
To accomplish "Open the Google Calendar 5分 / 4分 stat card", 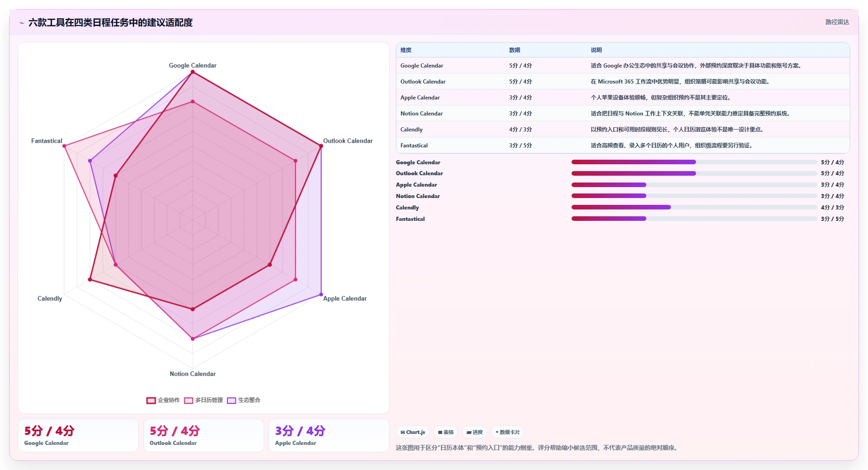I will click(x=78, y=435).
